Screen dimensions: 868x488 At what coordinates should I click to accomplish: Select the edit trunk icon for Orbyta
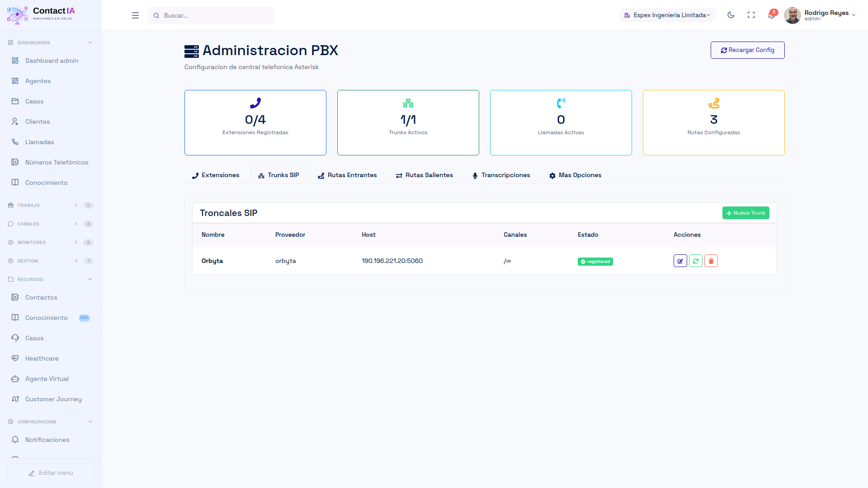(x=680, y=261)
